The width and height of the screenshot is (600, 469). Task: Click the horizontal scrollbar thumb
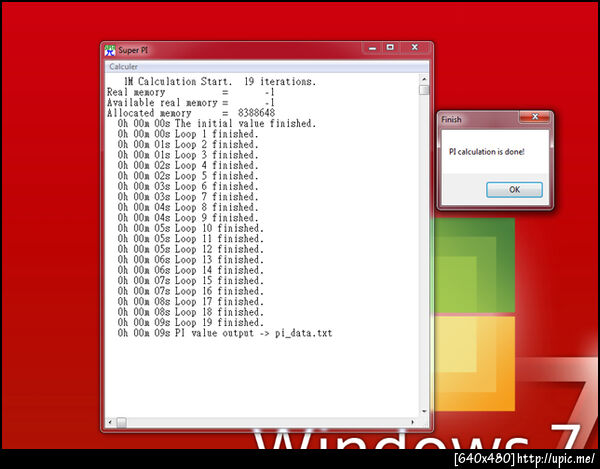coord(122,422)
